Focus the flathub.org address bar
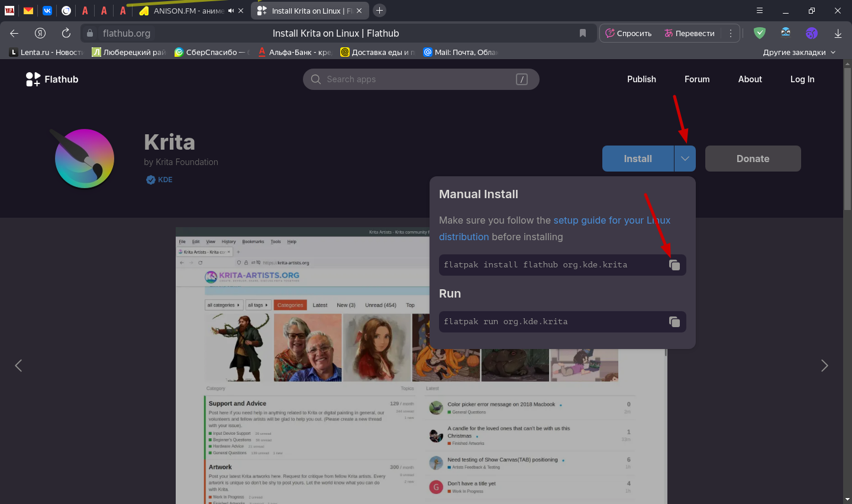Screen dimensions: 852x504 [x=337, y=33]
